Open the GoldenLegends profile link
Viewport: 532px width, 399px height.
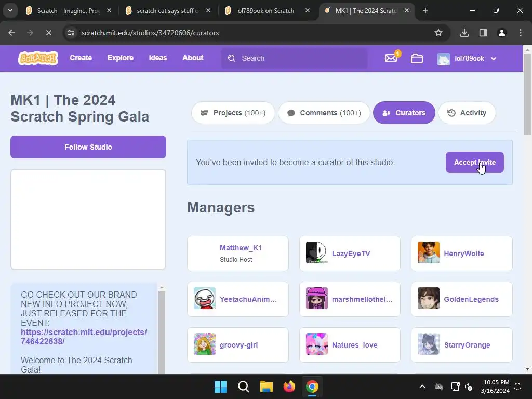(471, 299)
